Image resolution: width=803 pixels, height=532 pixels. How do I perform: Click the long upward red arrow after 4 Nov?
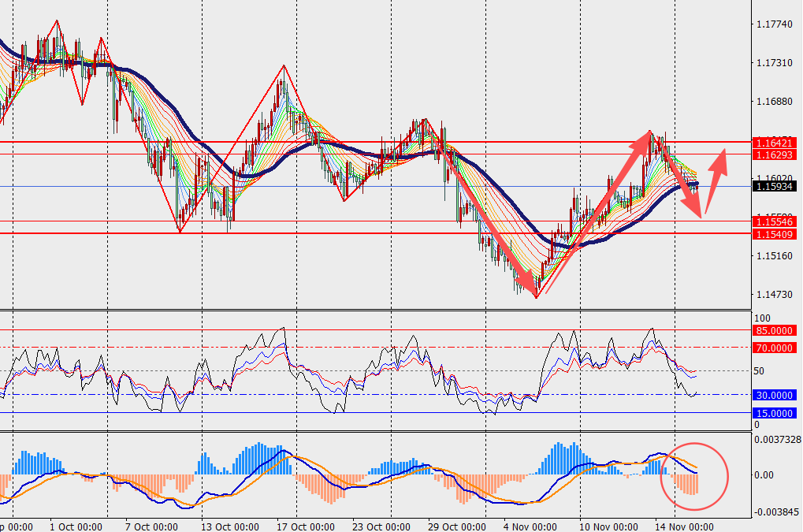pyautogui.click(x=597, y=213)
